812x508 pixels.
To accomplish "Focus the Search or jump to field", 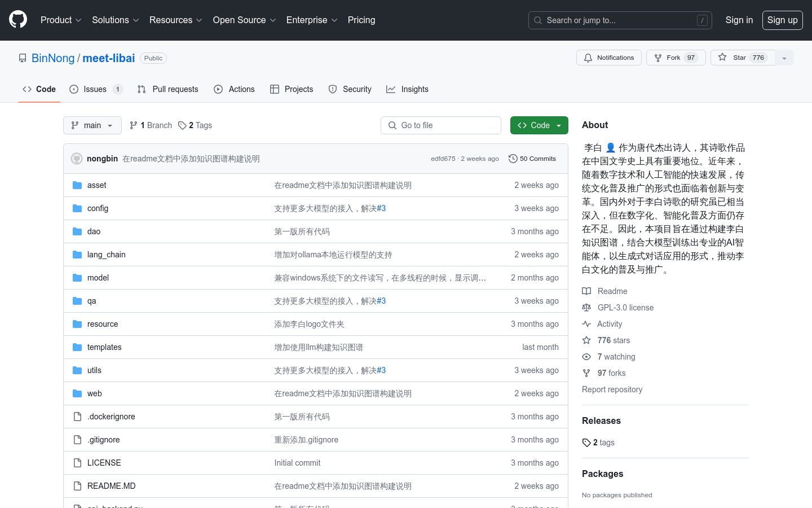I will point(620,20).
